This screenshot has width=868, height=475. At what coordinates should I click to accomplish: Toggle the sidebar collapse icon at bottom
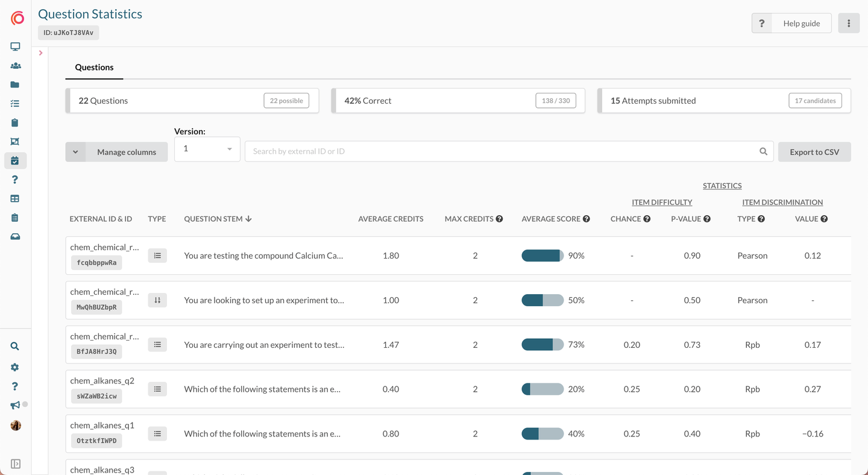tap(16, 464)
